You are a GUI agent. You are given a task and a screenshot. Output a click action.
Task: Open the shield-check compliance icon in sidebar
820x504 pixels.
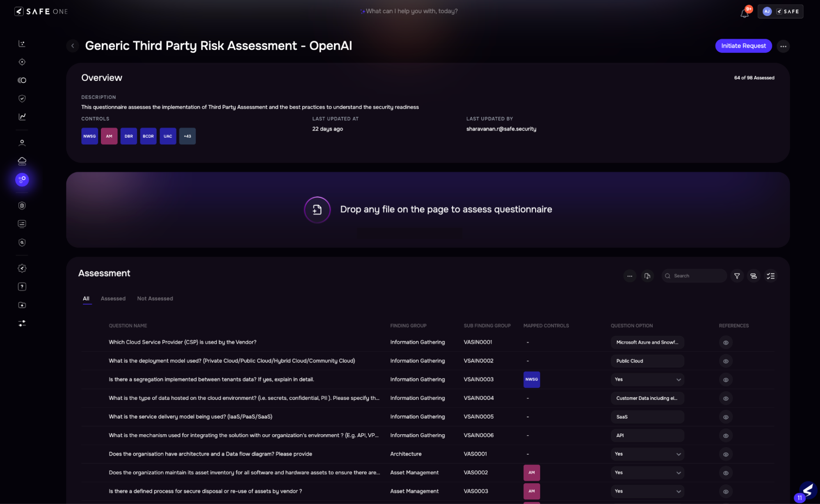pyautogui.click(x=22, y=98)
